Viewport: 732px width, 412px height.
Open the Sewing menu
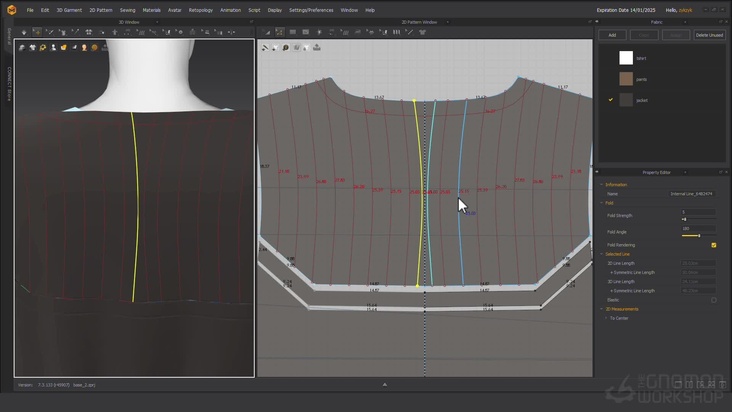[x=127, y=10]
